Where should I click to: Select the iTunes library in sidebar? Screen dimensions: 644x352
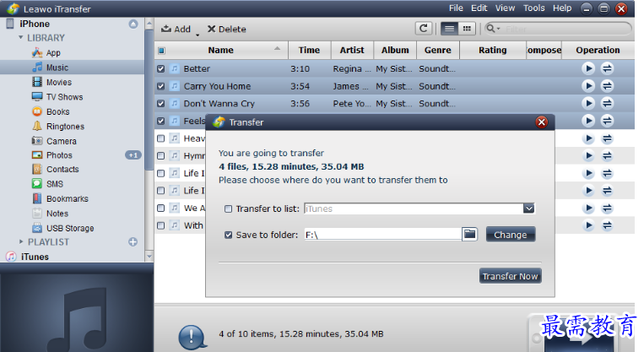[35, 257]
